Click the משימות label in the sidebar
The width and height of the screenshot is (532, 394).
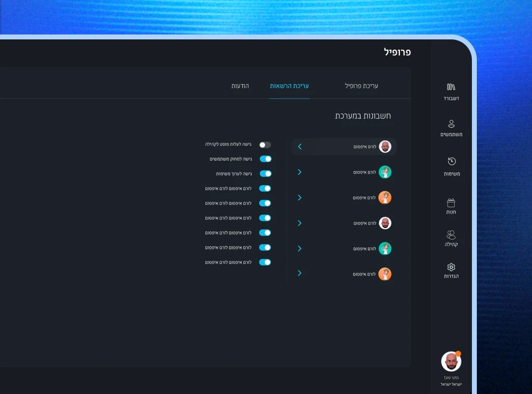(x=452, y=174)
